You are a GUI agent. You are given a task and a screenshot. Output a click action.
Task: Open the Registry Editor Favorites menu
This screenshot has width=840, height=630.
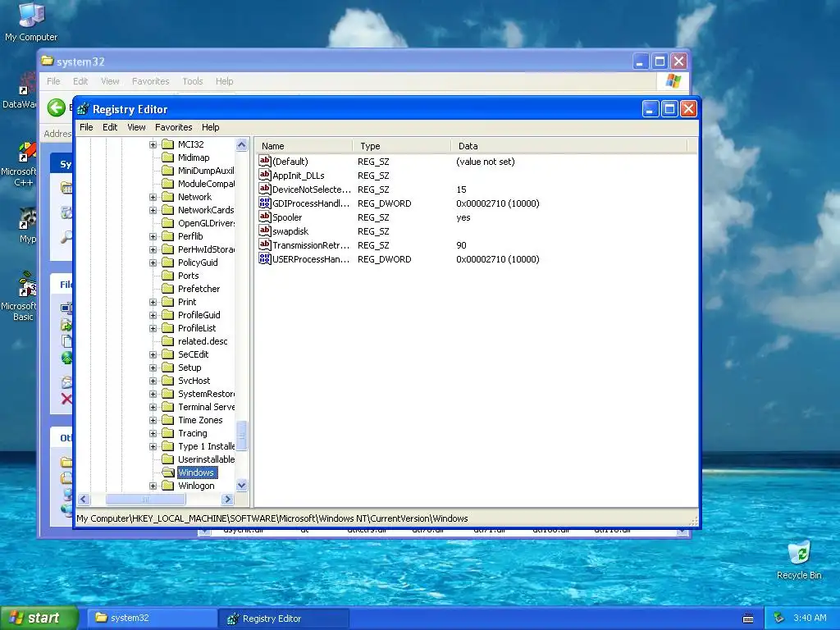click(174, 127)
